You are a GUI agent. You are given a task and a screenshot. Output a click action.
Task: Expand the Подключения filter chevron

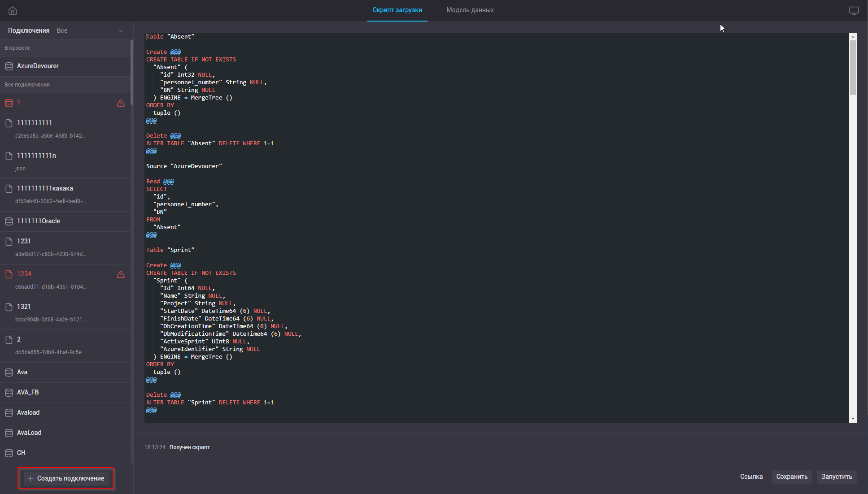[x=121, y=31]
